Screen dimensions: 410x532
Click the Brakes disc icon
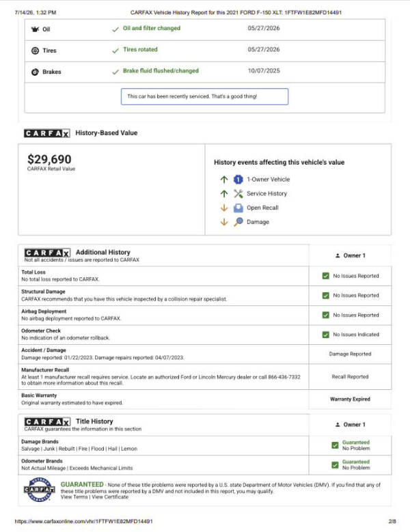35,72
